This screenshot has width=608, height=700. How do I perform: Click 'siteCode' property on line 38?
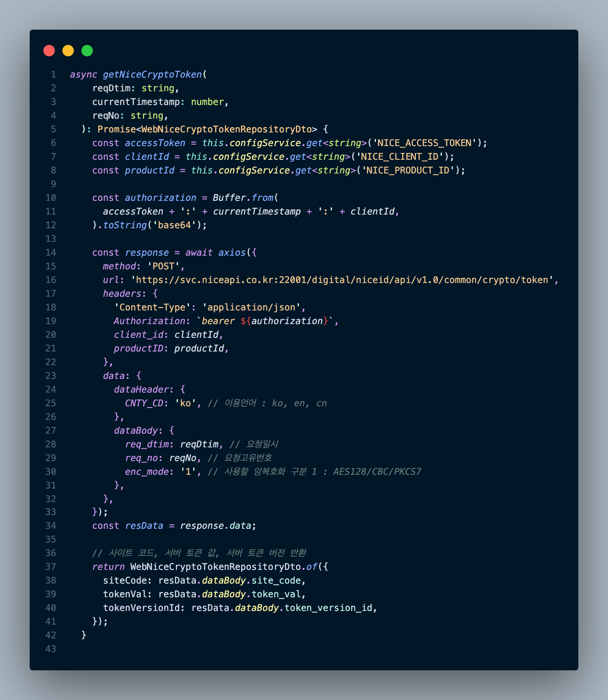(125, 581)
